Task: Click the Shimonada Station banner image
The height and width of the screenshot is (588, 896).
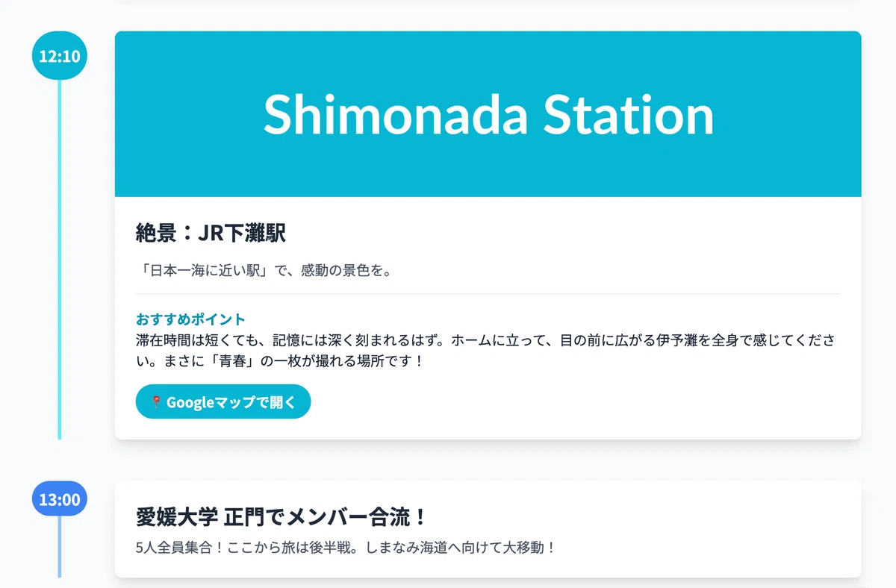Action: click(x=488, y=114)
